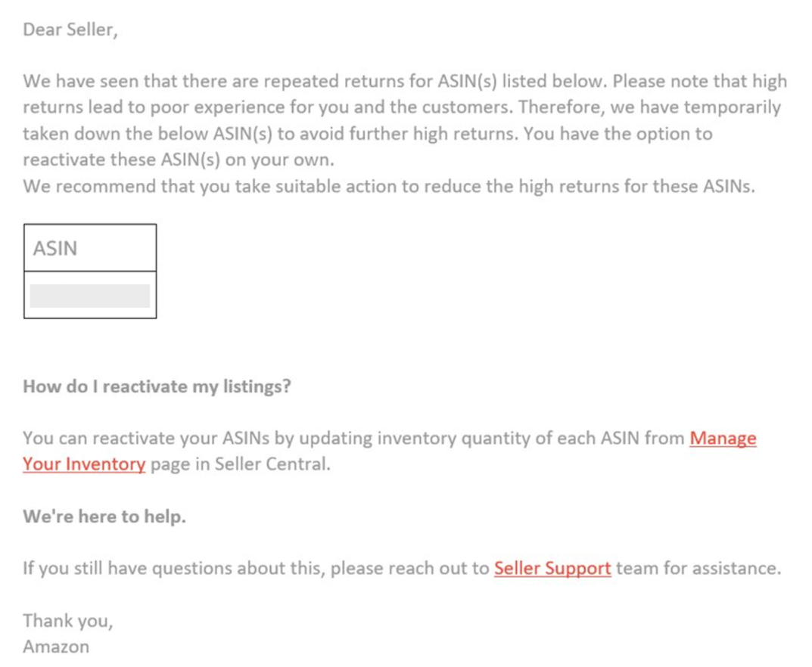This screenshot has height=667, width=812.
Task: Click the 'Thank you,' closing line
Action: point(68,621)
